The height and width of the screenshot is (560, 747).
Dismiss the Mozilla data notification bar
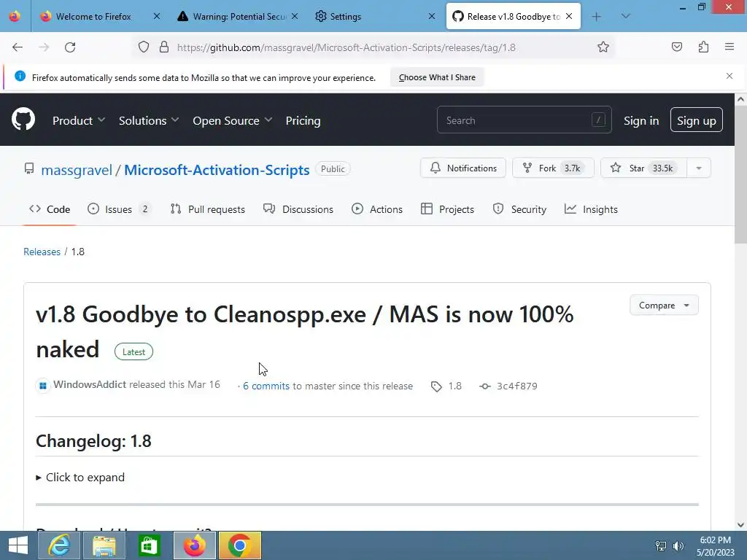tap(729, 76)
